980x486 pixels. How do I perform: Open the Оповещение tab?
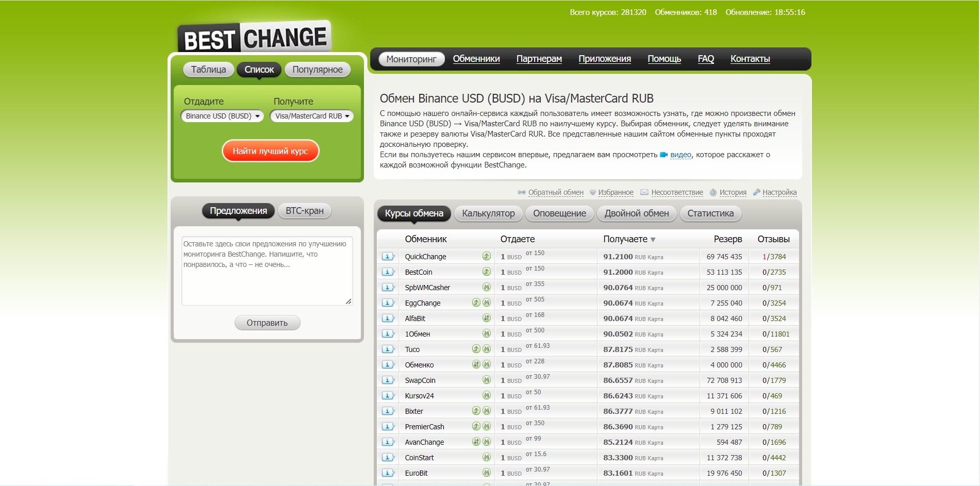coord(559,213)
